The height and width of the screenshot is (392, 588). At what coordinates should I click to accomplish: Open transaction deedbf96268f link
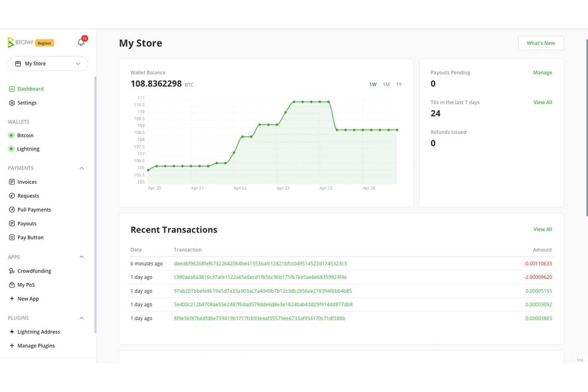[260, 264]
